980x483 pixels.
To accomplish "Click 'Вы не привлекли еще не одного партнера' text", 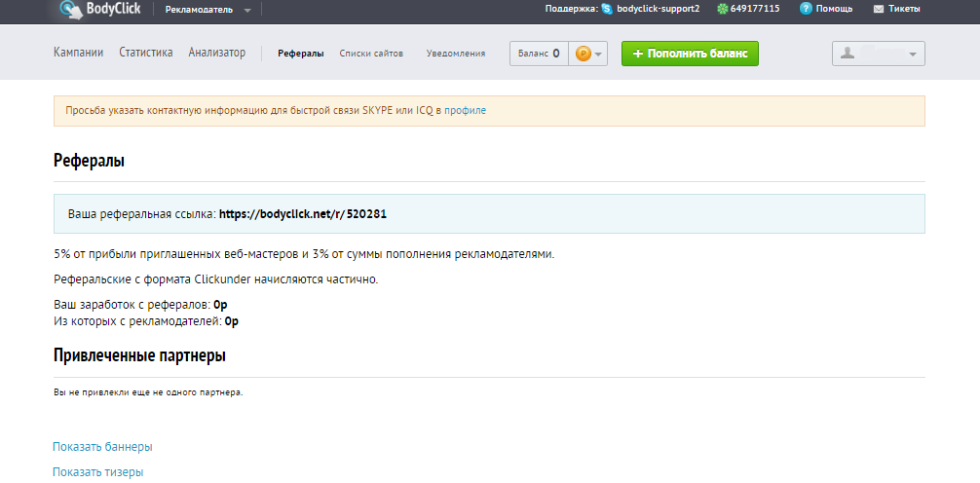I will (x=148, y=393).
